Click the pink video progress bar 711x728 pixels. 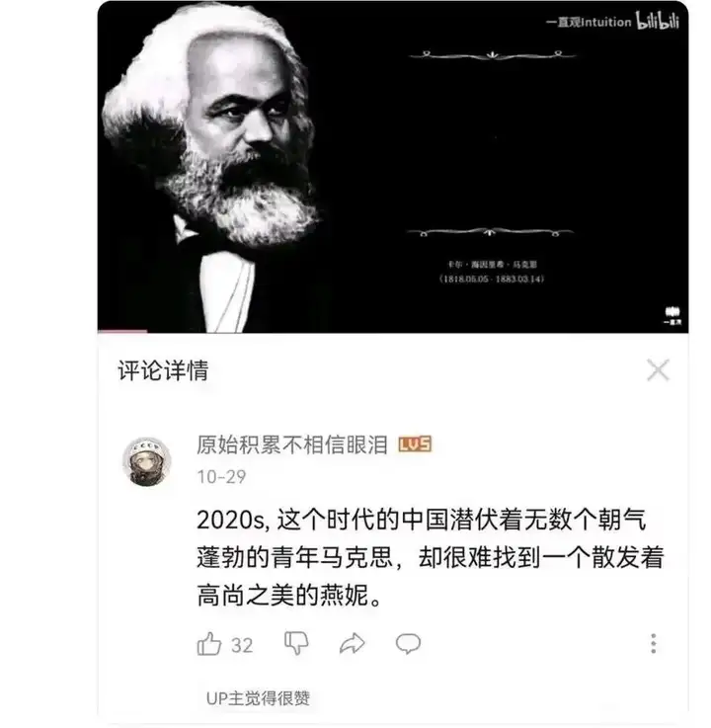(122, 331)
